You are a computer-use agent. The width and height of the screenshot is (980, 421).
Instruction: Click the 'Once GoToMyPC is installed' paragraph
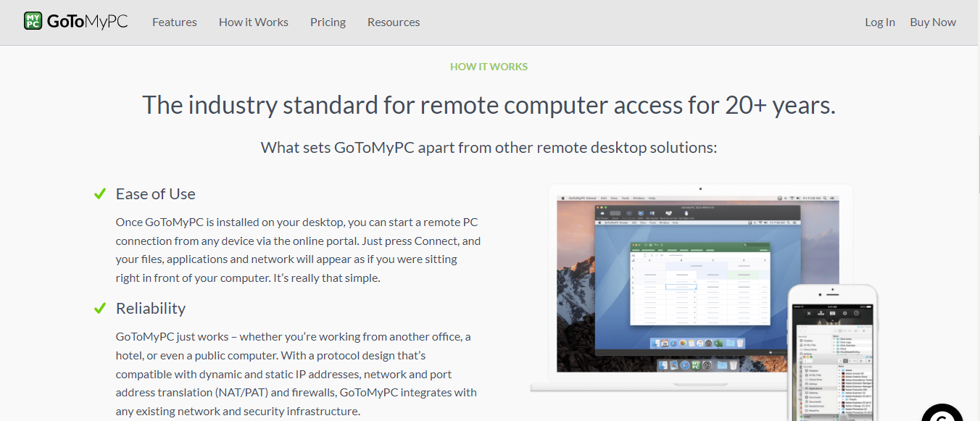[x=298, y=250]
